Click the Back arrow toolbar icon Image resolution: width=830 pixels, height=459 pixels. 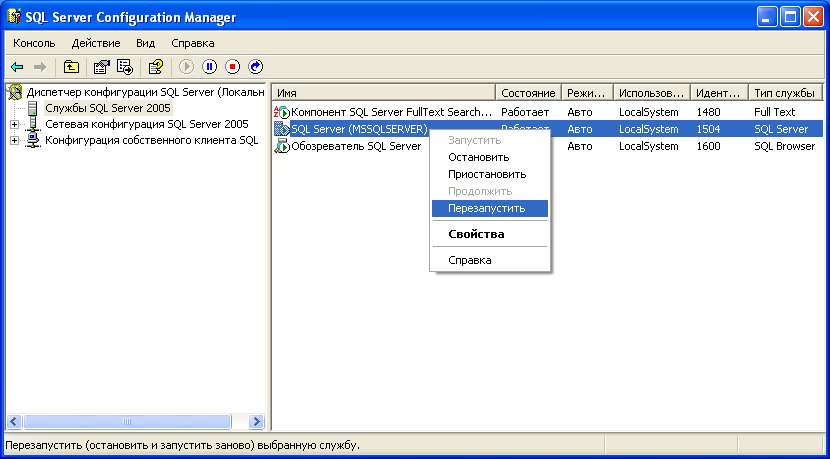[x=16, y=67]
